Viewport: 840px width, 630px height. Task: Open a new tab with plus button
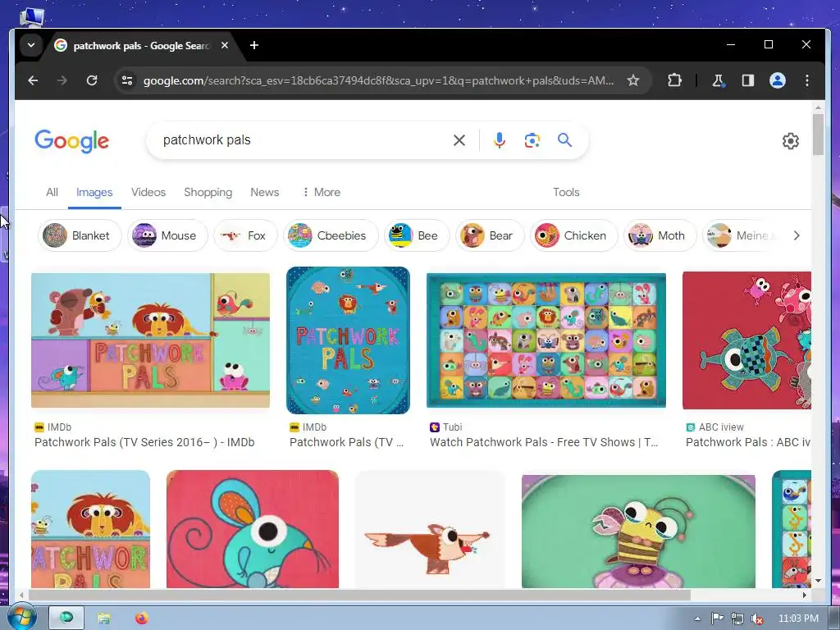click(254, 46)
